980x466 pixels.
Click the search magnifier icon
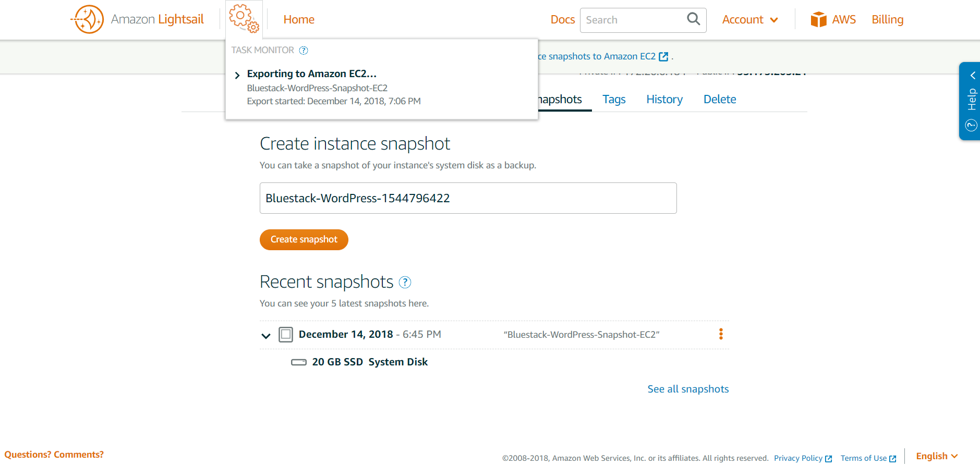click(x=693, y=19)
